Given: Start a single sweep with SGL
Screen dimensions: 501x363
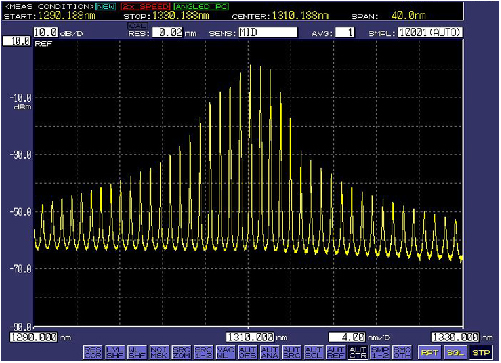Looking at the screenshot, I should [x=455, y=352].
